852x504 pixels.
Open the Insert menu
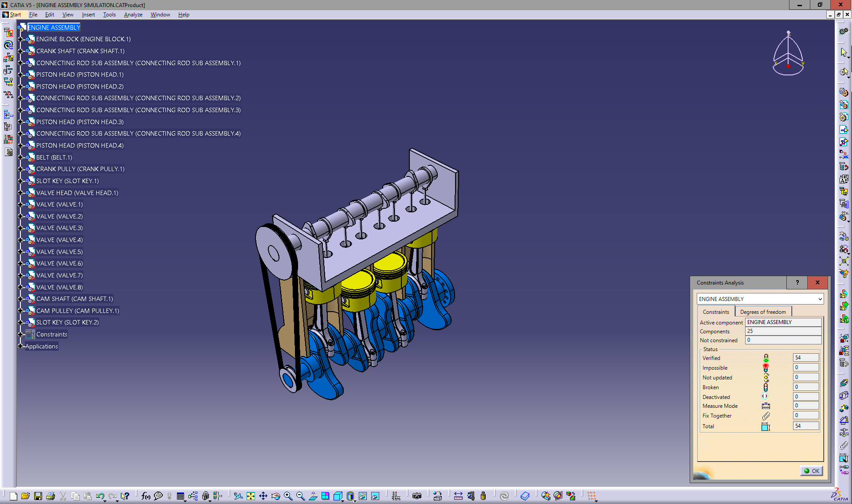pos(88,15)
